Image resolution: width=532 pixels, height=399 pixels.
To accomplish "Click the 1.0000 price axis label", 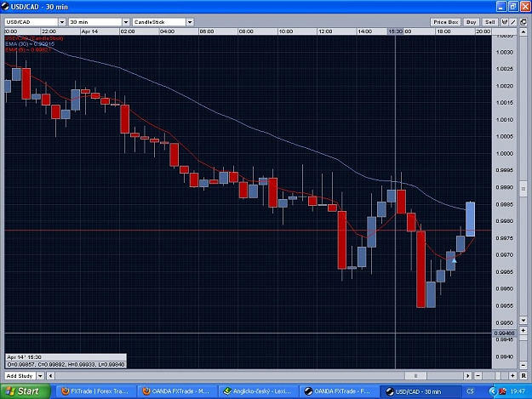I will coord(504,154).
